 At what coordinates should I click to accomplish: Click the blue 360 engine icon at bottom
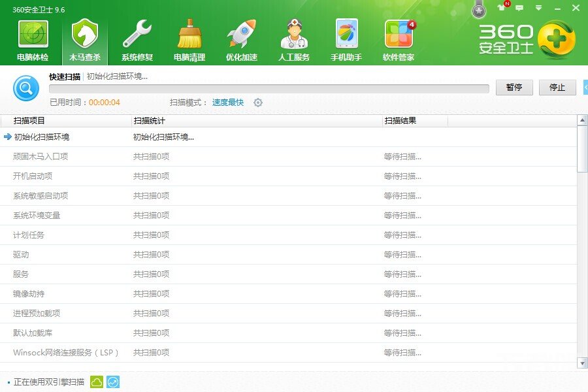pyautogui.click(x=112, y=381)
